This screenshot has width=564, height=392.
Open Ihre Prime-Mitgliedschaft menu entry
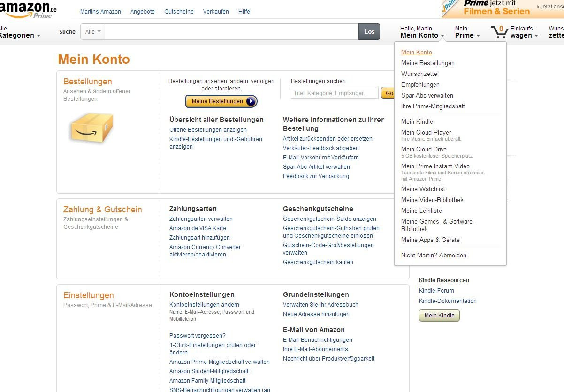pyautogui.click(x=433, y=106)
